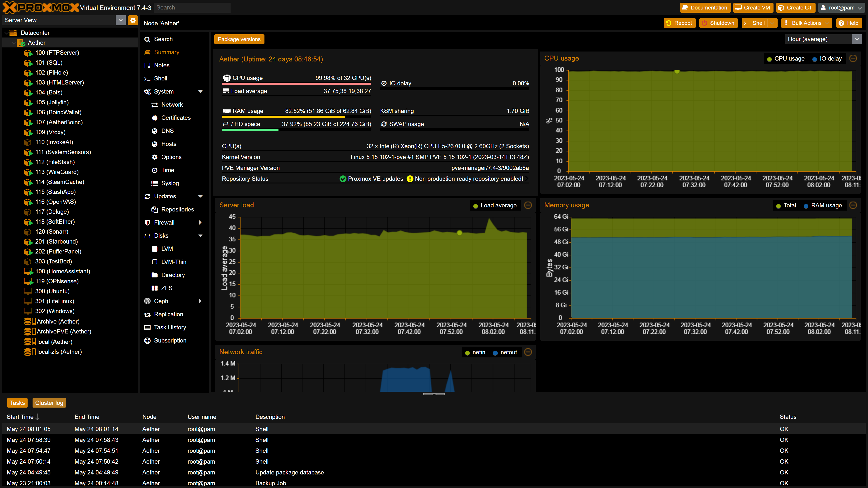Click the Shutdown power icon

click(705, 23)
